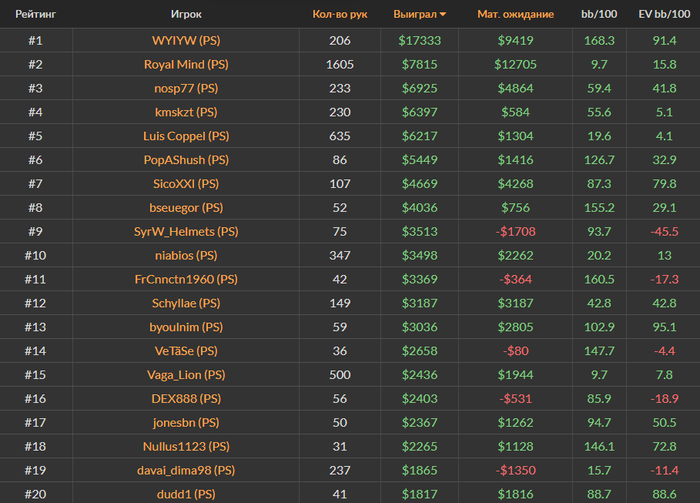The width and height of the screenshot is (700, 503).
Task: Open FrCnnctn1960 (PS) player link
Action: pyautogui.click(x=186, y=279)
